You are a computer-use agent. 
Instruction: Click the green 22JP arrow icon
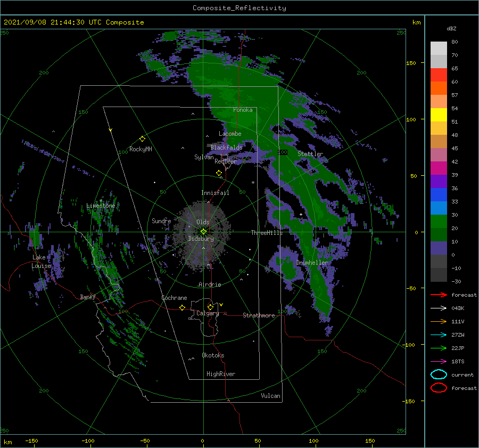click(439, 348)
